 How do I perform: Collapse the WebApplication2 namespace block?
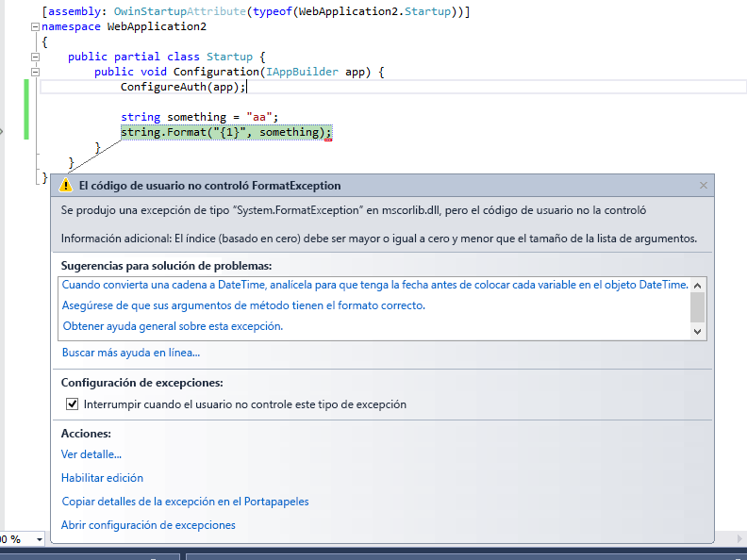click(x=35, y=26)
